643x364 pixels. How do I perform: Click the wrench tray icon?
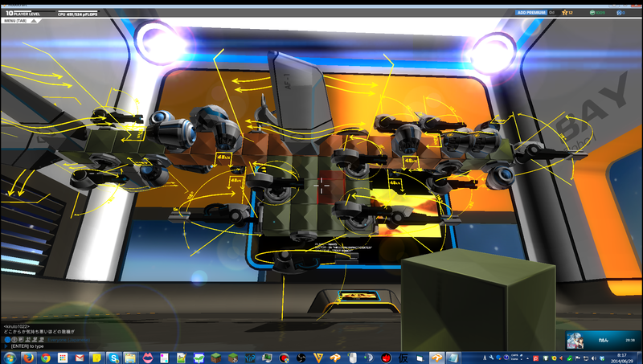(x=491, y=358)
